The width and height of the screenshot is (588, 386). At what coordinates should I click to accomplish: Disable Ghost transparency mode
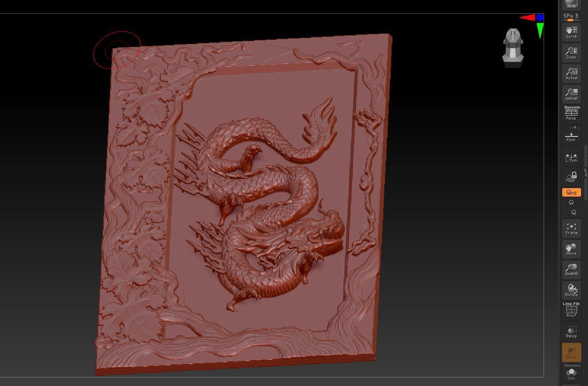(571, 352)
